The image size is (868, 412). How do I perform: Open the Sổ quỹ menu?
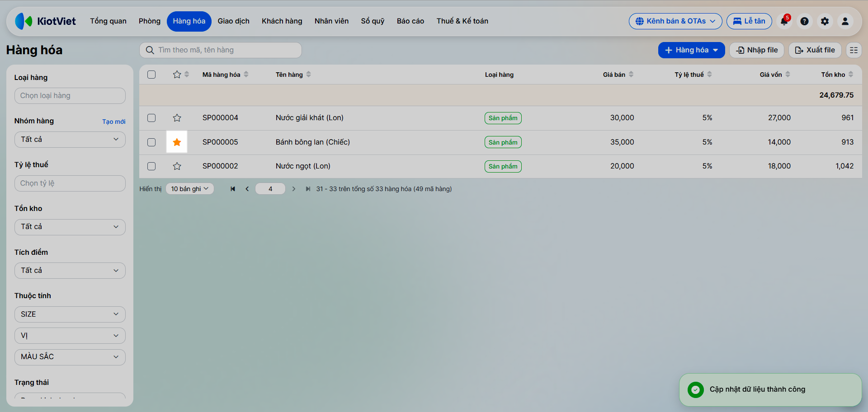(x=373, y=21)
